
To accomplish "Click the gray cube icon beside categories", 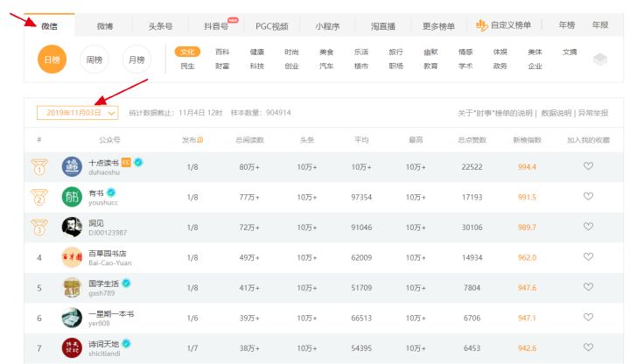I will point(600,59).
